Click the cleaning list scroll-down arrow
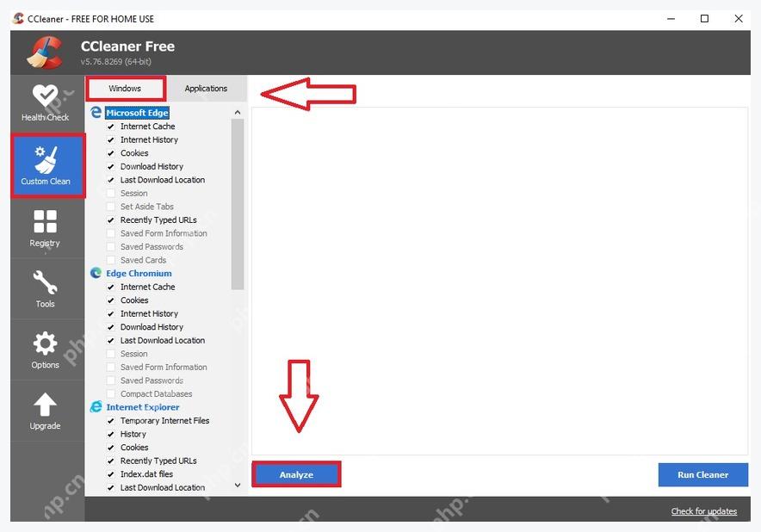This screenshot has width=761, height=532. pyautogui.click(x=238, y=485)
